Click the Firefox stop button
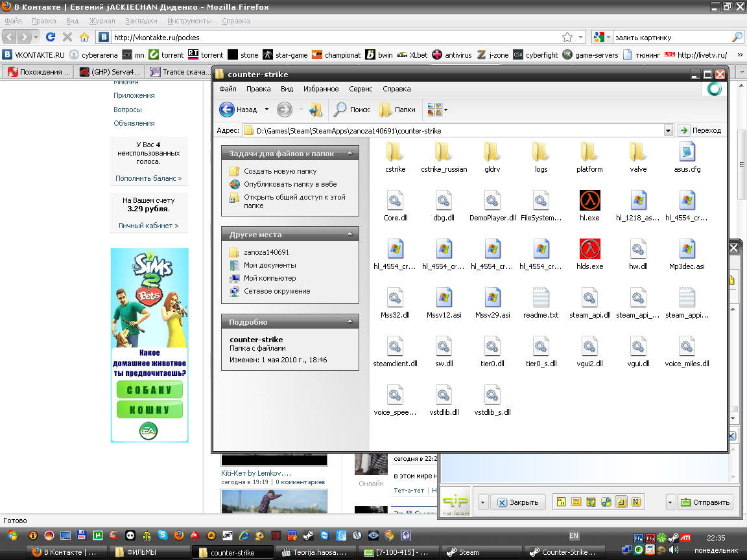Image resolution: width=747 pixels, height=560 pixels. (67, 37)
